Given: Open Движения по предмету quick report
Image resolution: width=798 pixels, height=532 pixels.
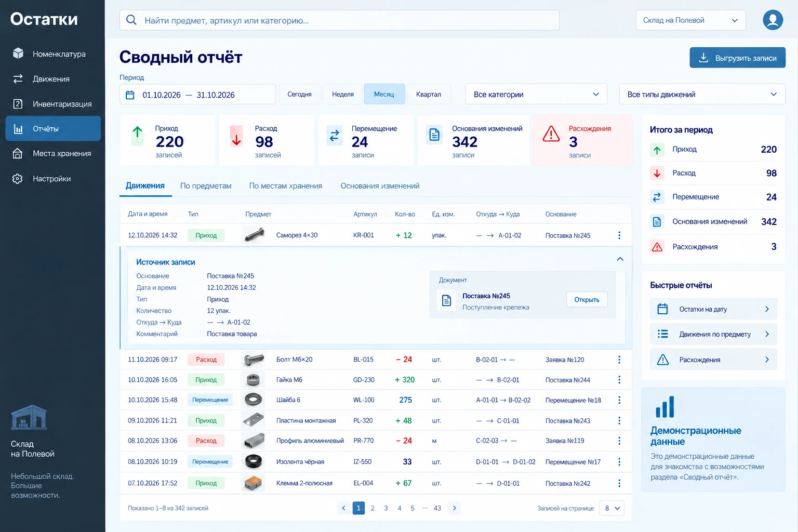Looking at the screenshot, I should coord(713,334).
